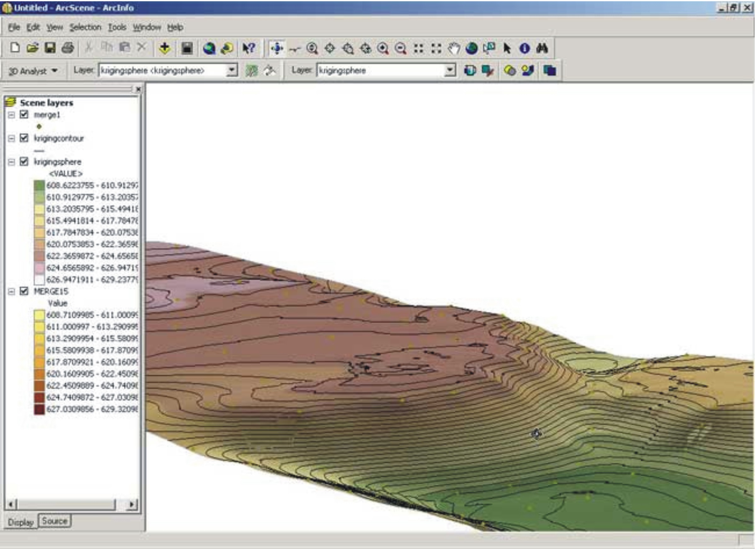Select the Zoom to Target tool

[x=348, y=49]
